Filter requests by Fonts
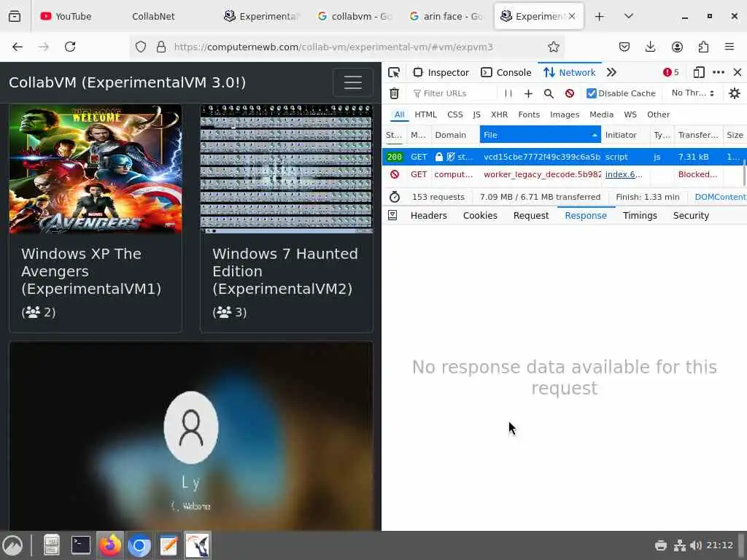The width and height of the screenshot is (747, 560). tap(529, 114)
